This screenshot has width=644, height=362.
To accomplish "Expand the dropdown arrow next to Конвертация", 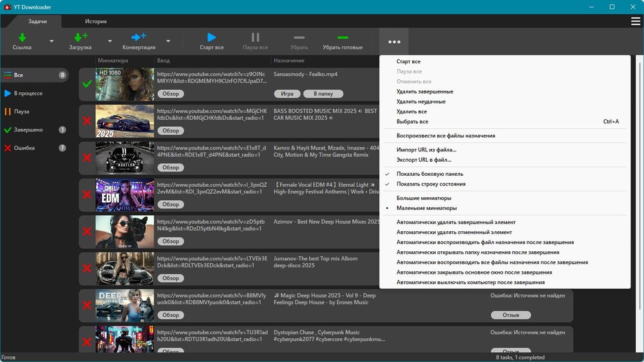I will point(168,41).
